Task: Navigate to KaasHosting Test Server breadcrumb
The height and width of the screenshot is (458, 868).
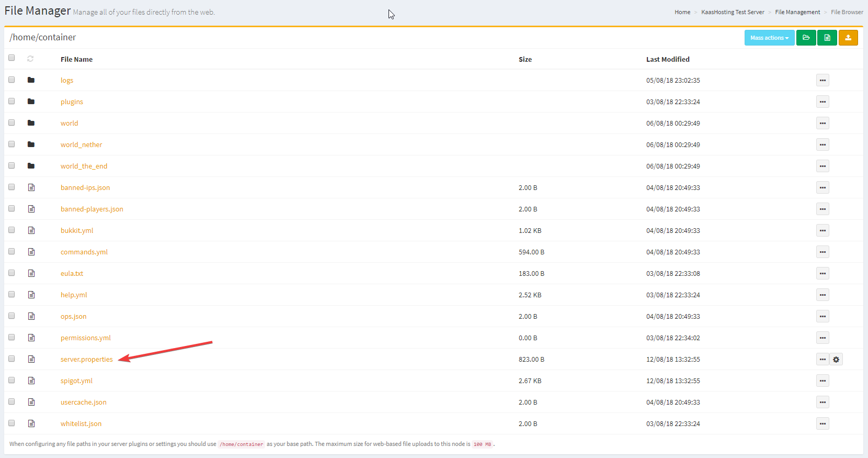Action: click(732, 12)
